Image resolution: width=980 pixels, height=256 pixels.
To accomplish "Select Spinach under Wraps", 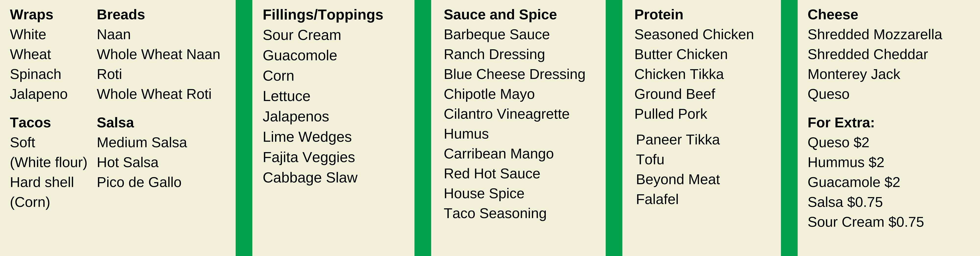I will (x=35, y=74).
